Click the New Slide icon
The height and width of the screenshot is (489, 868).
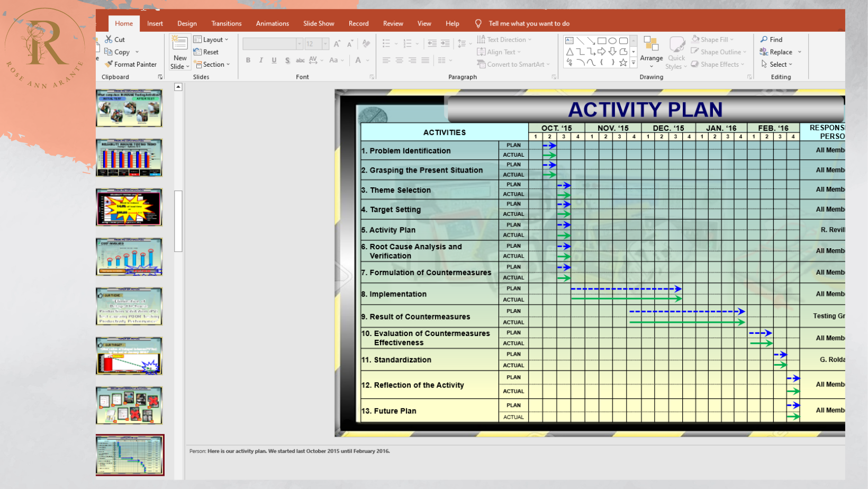click(180, 43)
